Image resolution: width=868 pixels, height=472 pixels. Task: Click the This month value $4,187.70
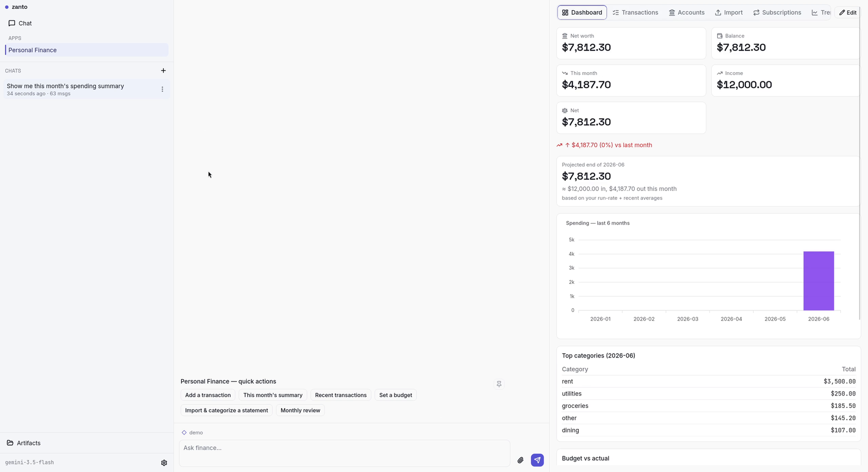(x=586, y=85)
